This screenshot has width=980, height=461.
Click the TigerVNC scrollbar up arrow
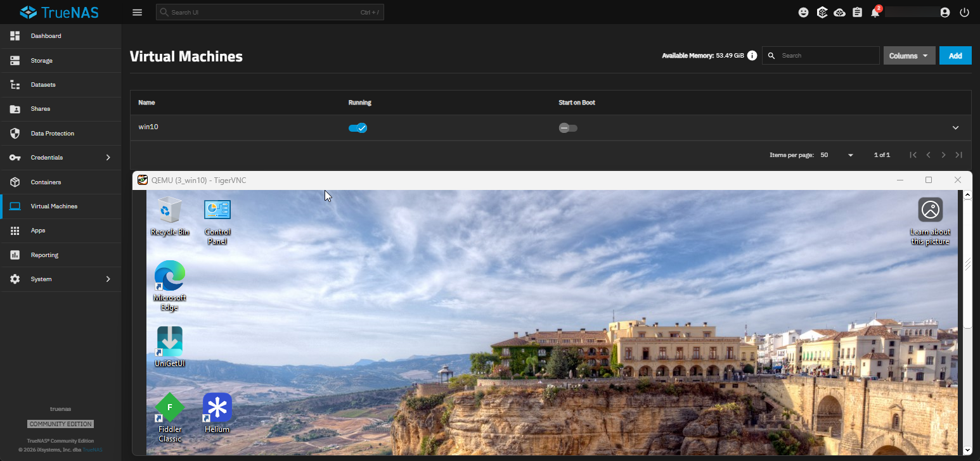click(967, 195)
